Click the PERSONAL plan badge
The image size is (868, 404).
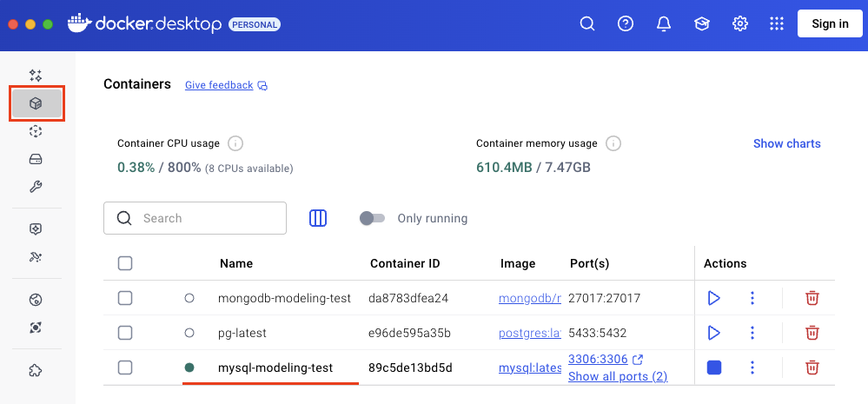pyautogui.click(x=255, y=24)
